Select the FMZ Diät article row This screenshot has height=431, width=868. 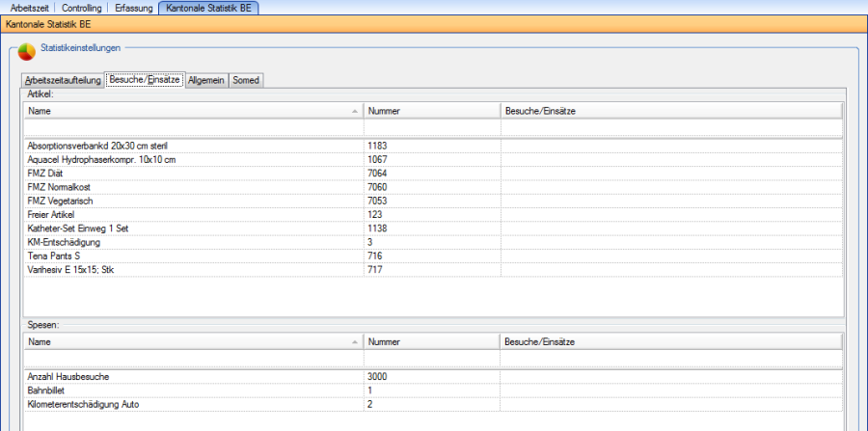193,173
